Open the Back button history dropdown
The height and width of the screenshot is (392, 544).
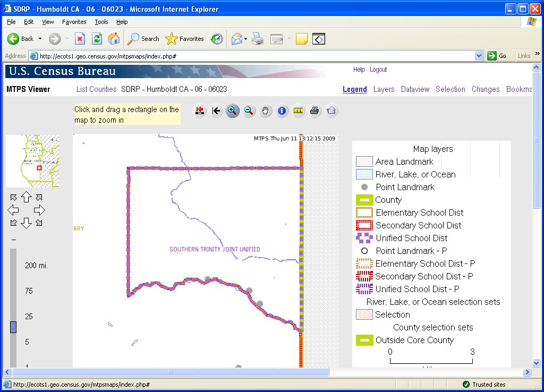(x=40, y=39)
